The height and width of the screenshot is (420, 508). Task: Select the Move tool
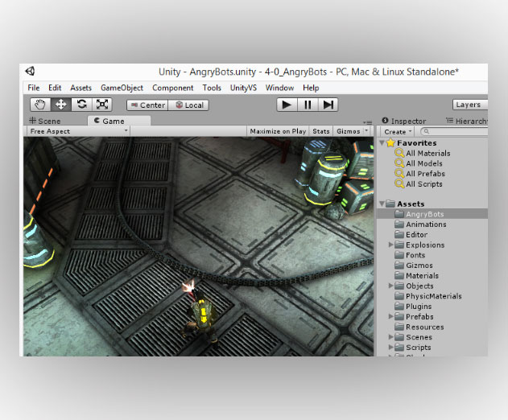pos(61,105)
